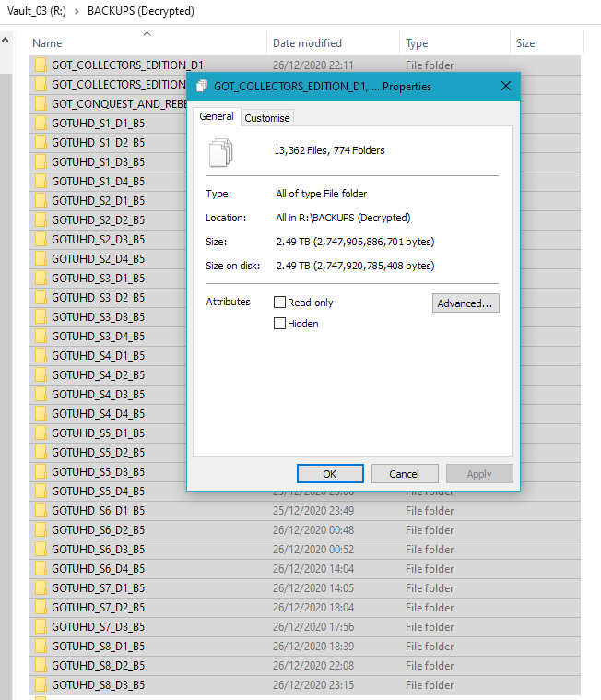Select the GOTUHD_S3_D3_B5 folder icon

(41, 316)
